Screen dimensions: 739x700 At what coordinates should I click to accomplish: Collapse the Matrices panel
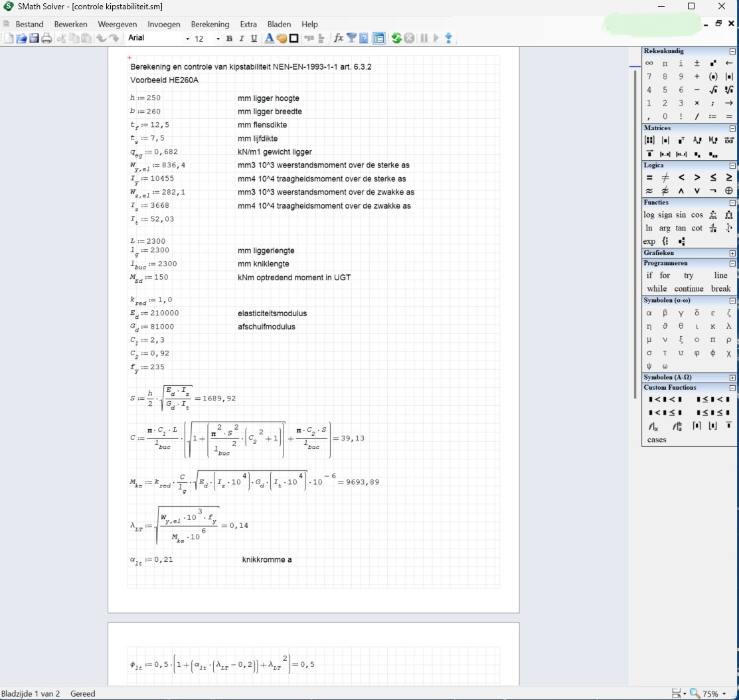[732, 128]
